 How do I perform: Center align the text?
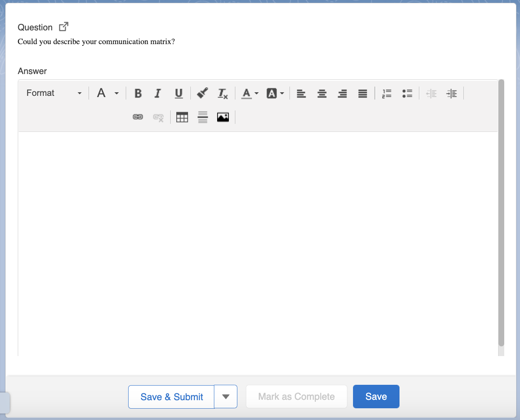(322, 93)
